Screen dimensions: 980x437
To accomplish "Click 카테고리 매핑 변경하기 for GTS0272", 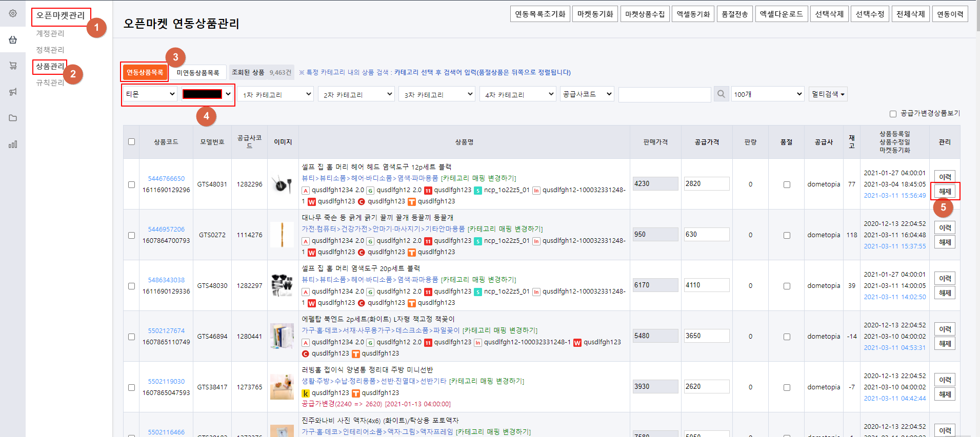I will [x=505, y=229].
